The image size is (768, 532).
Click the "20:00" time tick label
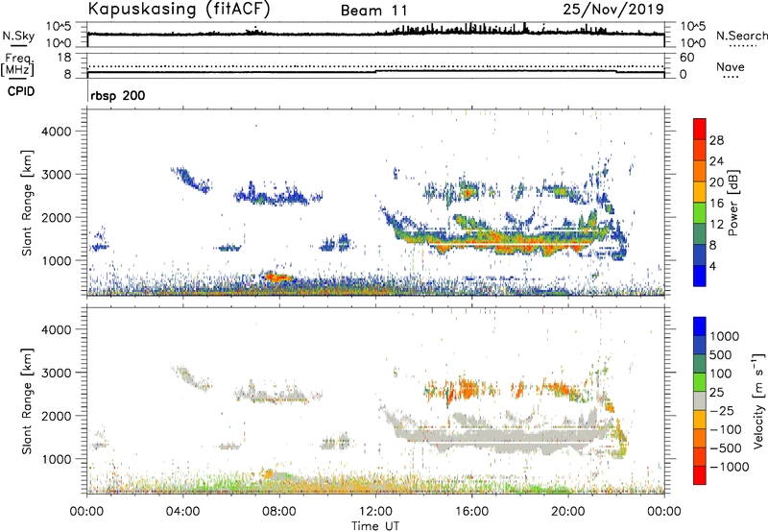click(567, 512)
